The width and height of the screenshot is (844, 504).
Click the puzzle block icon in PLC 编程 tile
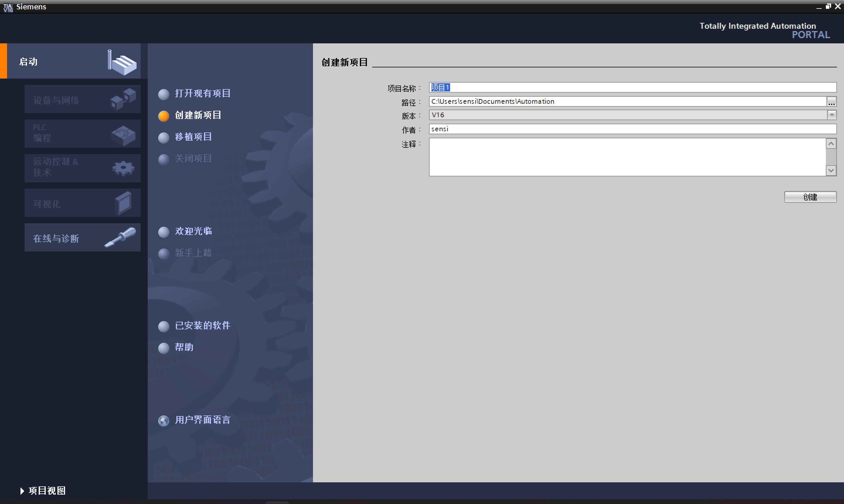123,135
